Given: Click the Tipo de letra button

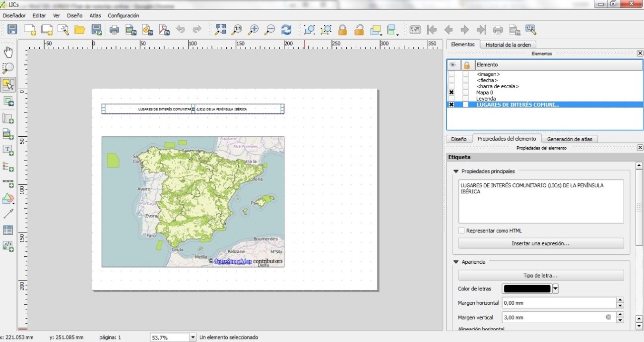Looking at the screenshot, I should (540, 276).
